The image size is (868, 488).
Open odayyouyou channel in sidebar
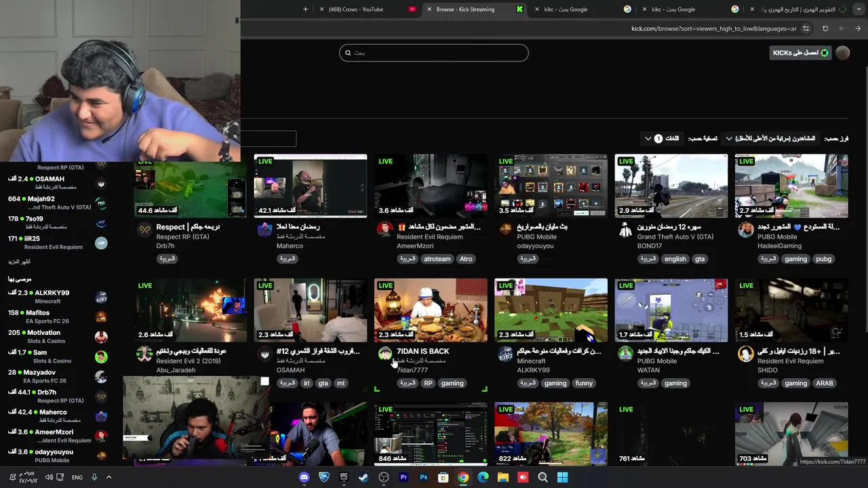(x=57, y=455)
